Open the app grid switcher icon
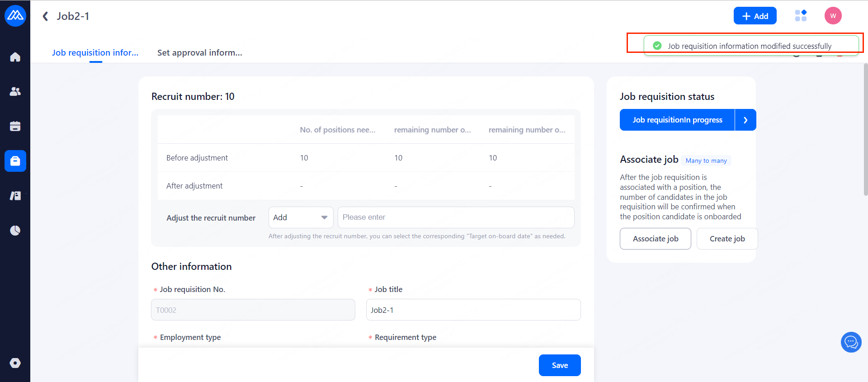868x382 pixels. (x=801, y=16)
